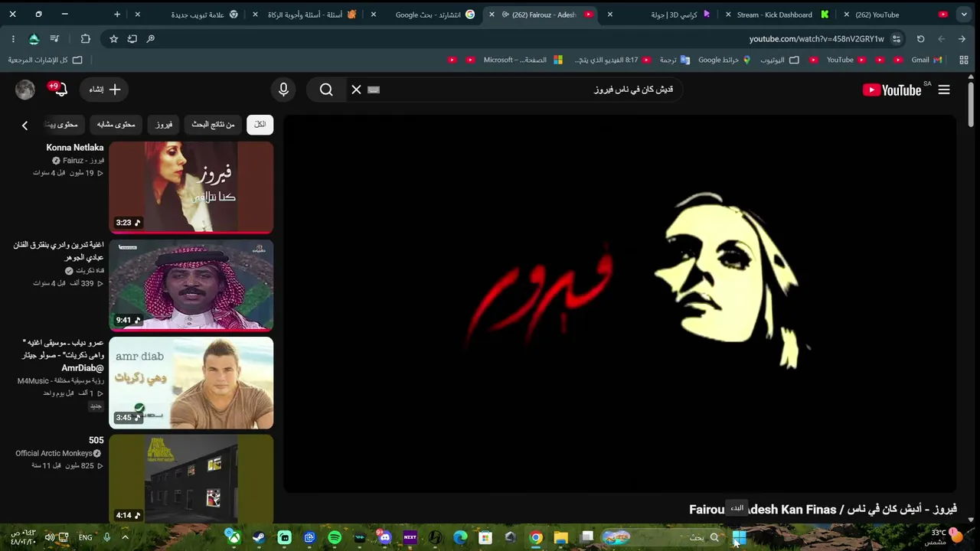This screenshot has width=980, height=551.
Task: Open the Chrome three-dot menu
Action: pos(13,39)
